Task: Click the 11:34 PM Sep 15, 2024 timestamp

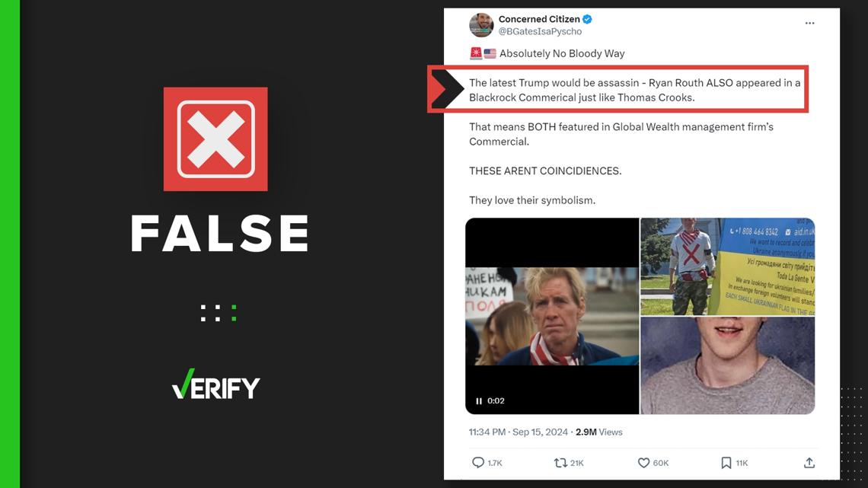Action: (x=519, y=432)
